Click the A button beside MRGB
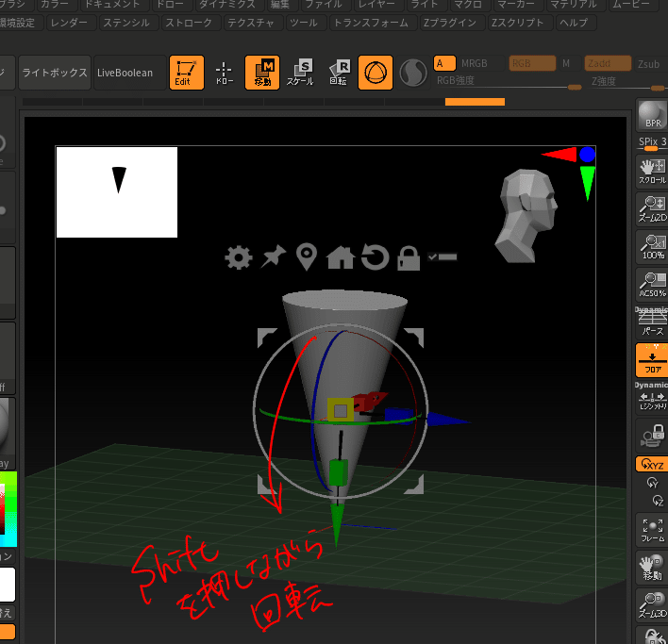This screenshot has width=668, height=644. [x=444, y=63]
